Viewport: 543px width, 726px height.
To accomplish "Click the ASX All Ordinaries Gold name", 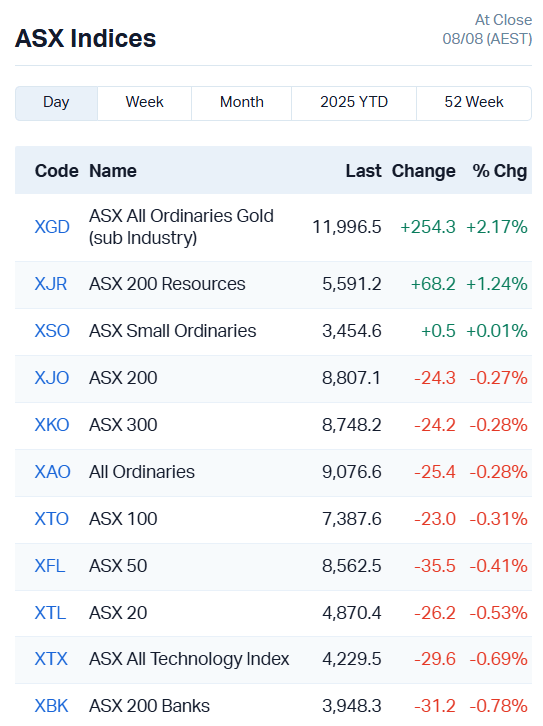I will click(181, 227).
